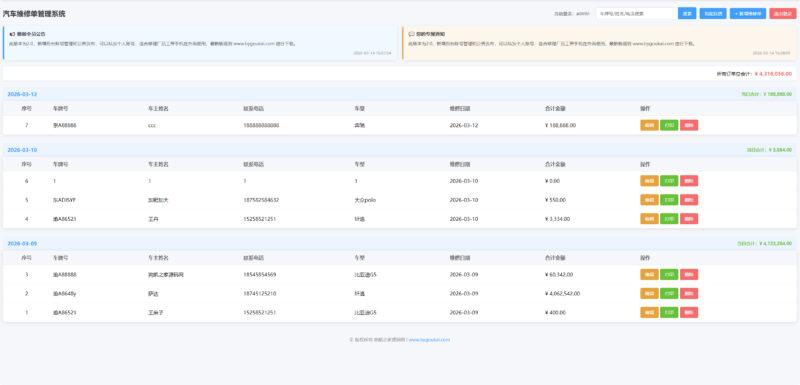Click the search input field in the header

636,14
